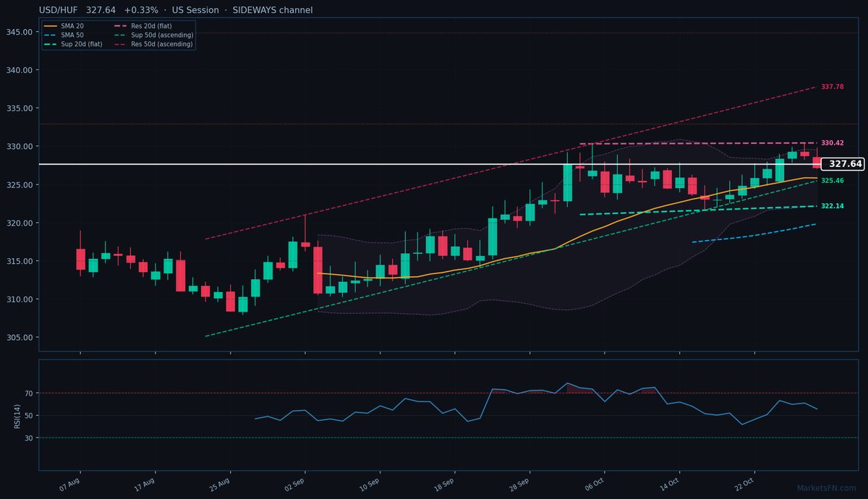This screenshot has width=868, height=499.
Task: Click the 325.00 price axis label
Action: (x=19, y=185)
